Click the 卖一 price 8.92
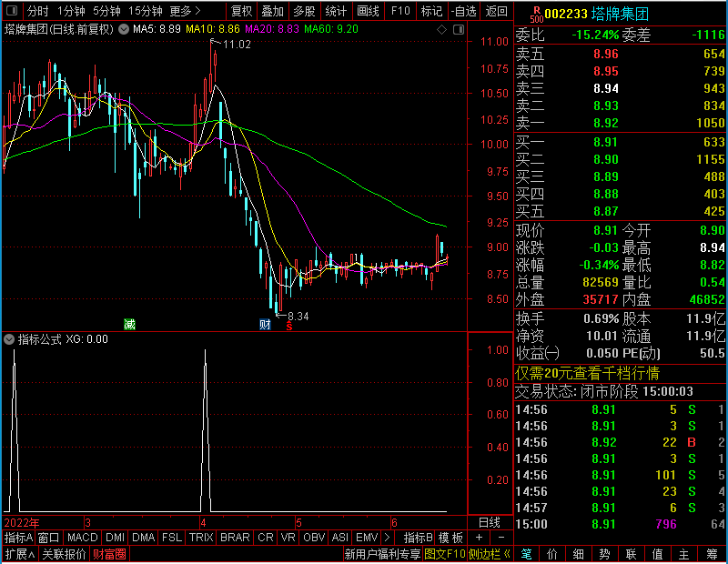The height and width of the screenshot is (564, 728). click(606, 123)
